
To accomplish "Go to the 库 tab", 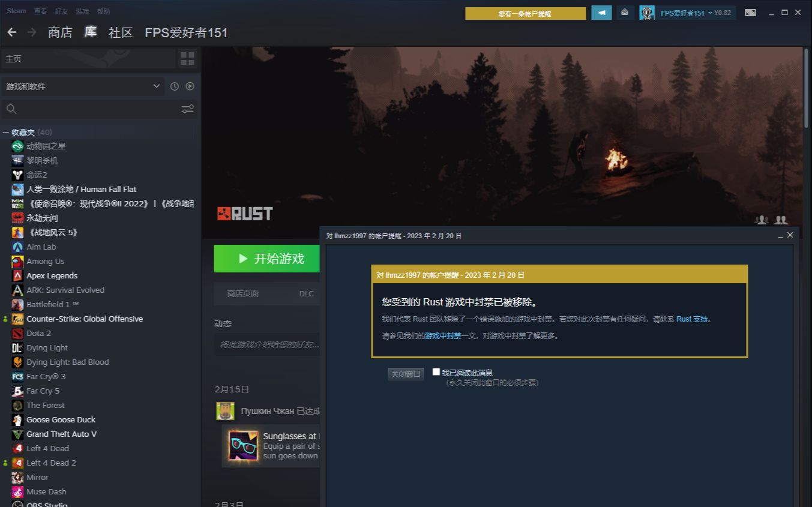I will [90, 32].
